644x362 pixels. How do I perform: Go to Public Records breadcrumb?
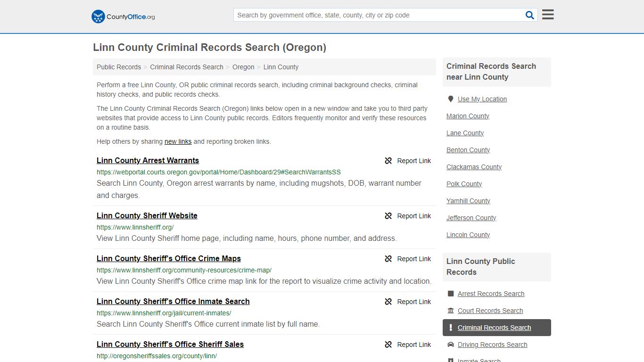119,67
